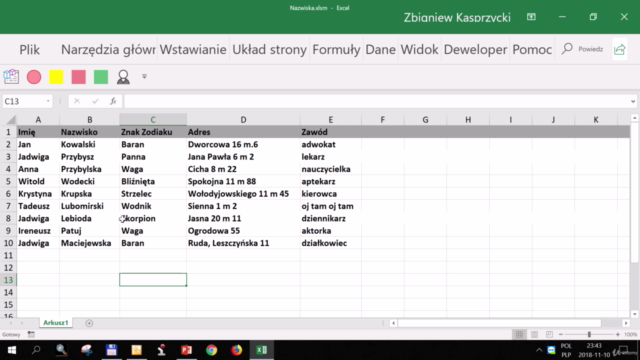This screenshot has height=360, width=640.
Task: Select column D header
Action: tap(243, 120)
